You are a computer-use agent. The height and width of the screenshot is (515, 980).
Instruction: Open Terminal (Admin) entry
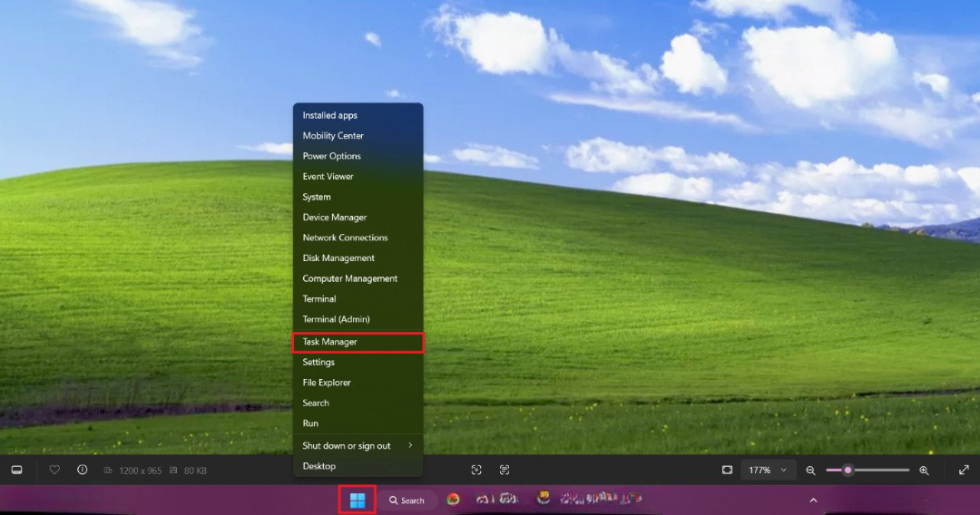pos(358,319)
